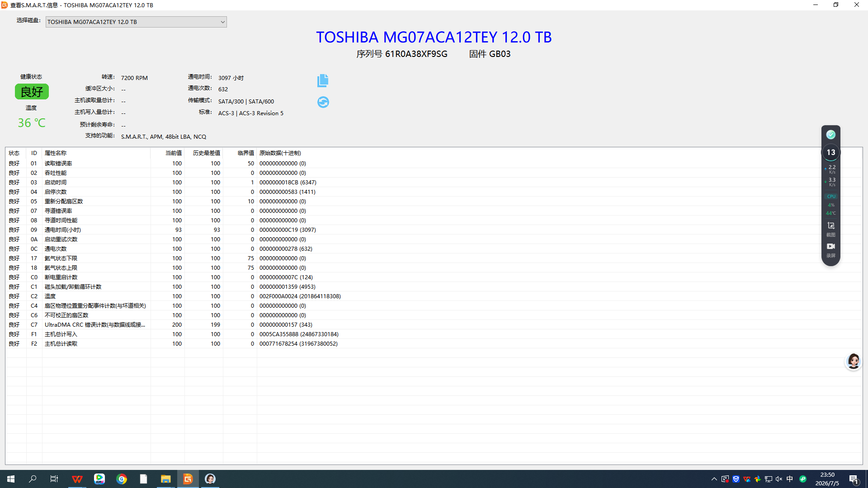
Task: Select the 启停次数 attribute row
Action: click(x=434, y=192)
